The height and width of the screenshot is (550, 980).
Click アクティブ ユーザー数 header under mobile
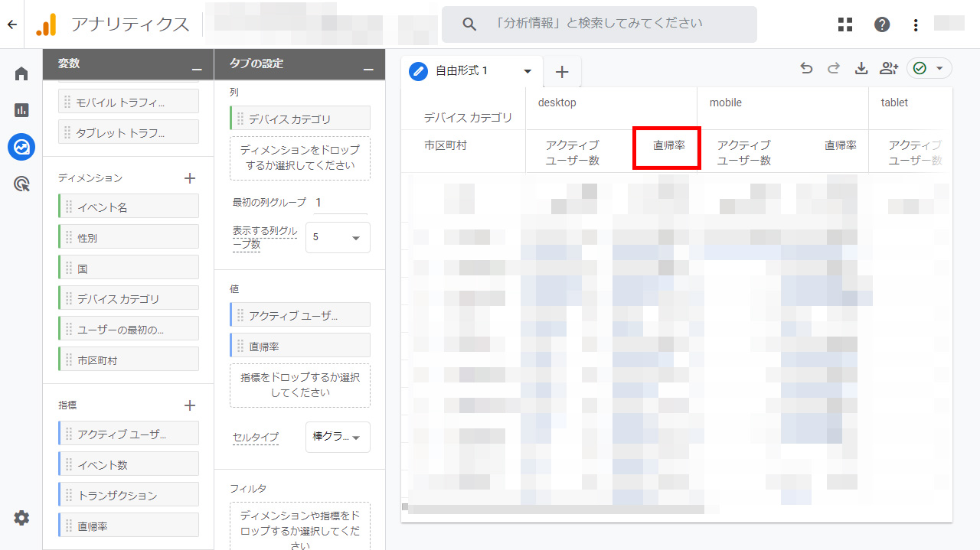[744, 153]
